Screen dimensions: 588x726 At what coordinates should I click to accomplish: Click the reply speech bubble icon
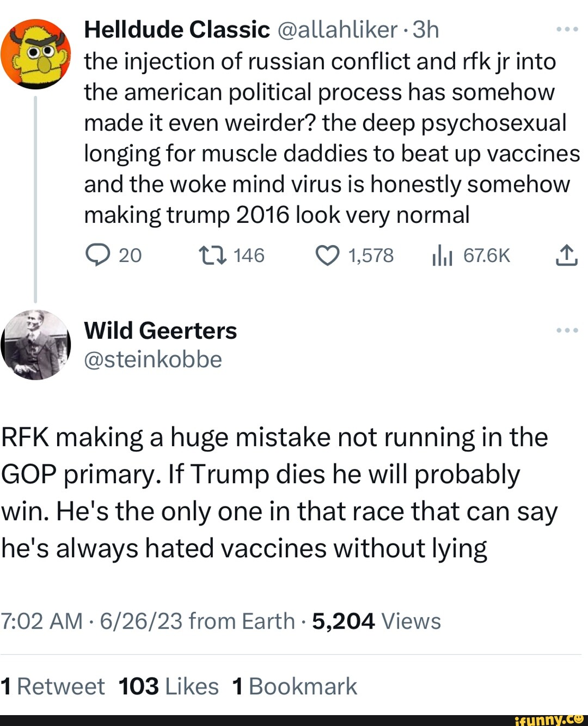click(x=98, y=255)
